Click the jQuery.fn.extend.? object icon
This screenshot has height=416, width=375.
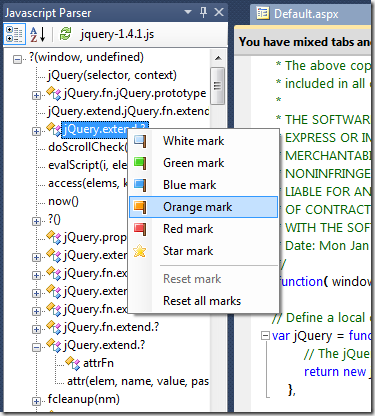pos(53,327)
